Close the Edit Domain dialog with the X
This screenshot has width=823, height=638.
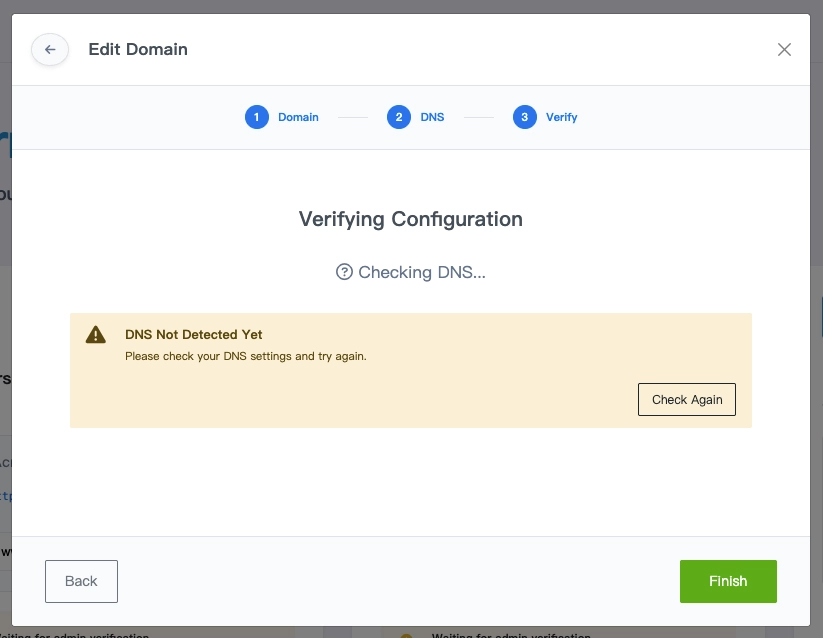(x=784, y=49)
